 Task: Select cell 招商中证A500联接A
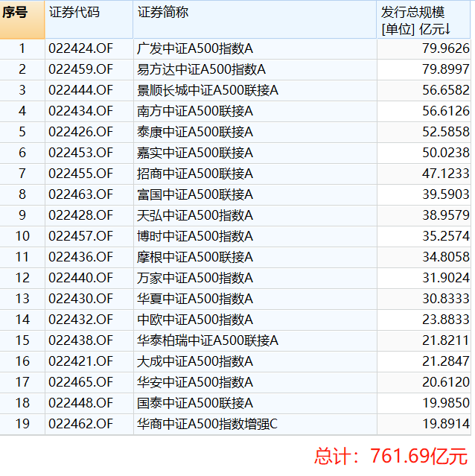[x=255, y=174]
